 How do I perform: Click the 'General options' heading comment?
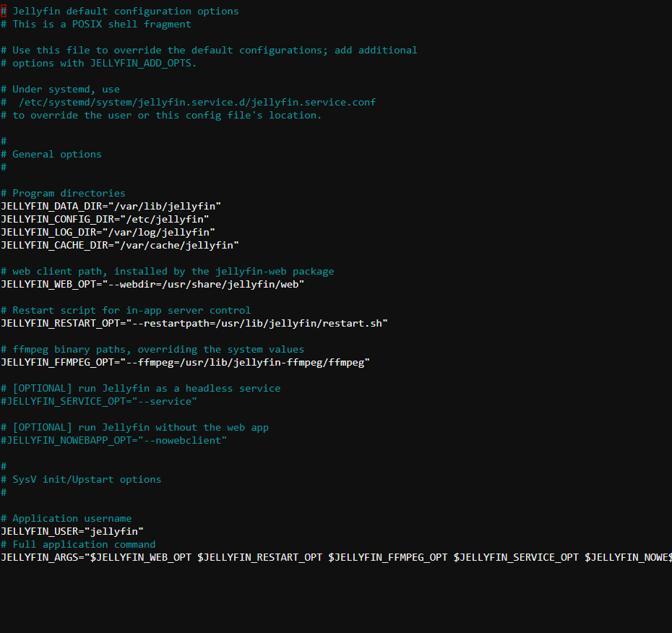pos(51,155)
